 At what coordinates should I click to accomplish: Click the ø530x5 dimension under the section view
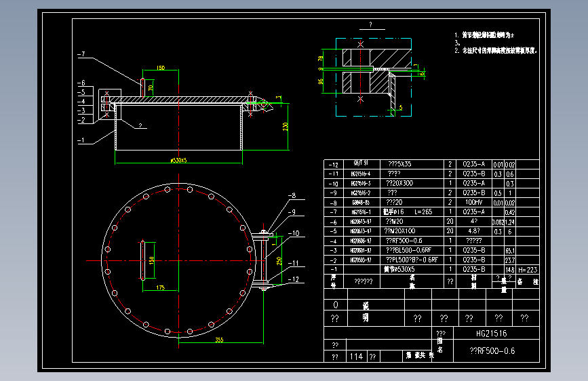tap(178, 160)
